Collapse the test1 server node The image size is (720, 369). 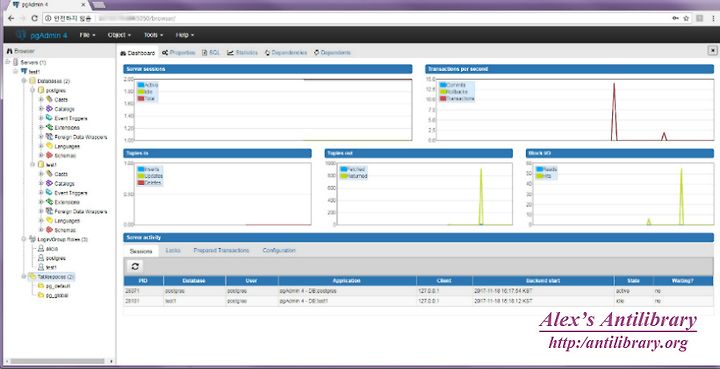tap(16, 72)
